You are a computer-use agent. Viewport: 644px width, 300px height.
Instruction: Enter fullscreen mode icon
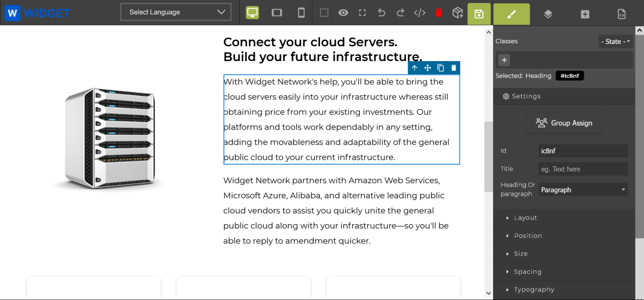click(x=362, y=13)
